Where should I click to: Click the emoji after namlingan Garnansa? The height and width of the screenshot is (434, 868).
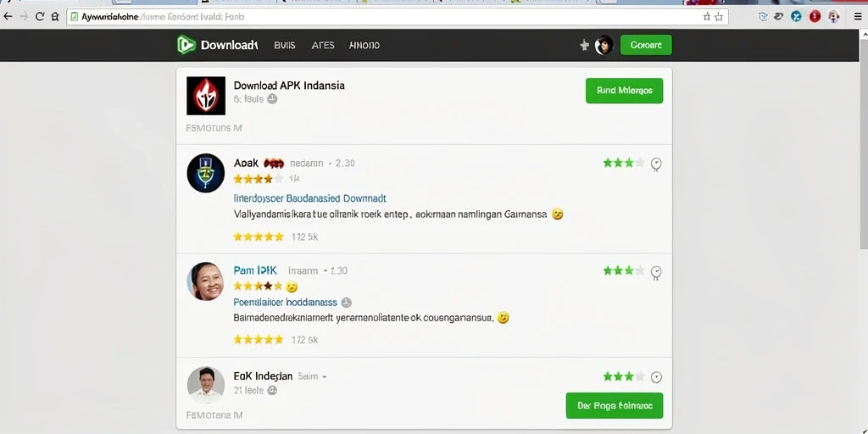[x=558, y=214]
